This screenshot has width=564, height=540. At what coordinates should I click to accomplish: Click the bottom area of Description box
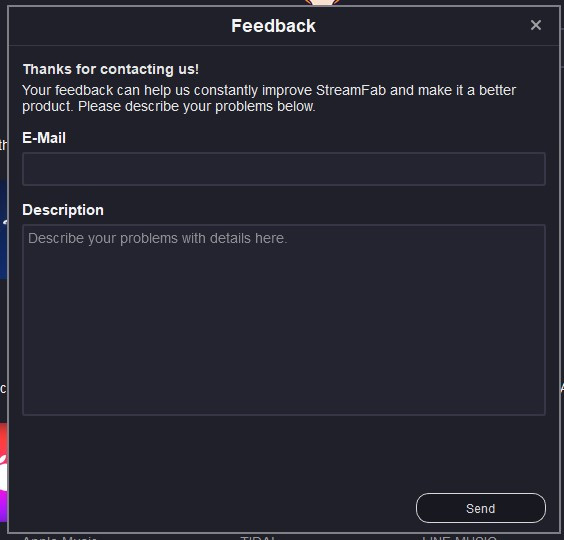pos(284,396)
